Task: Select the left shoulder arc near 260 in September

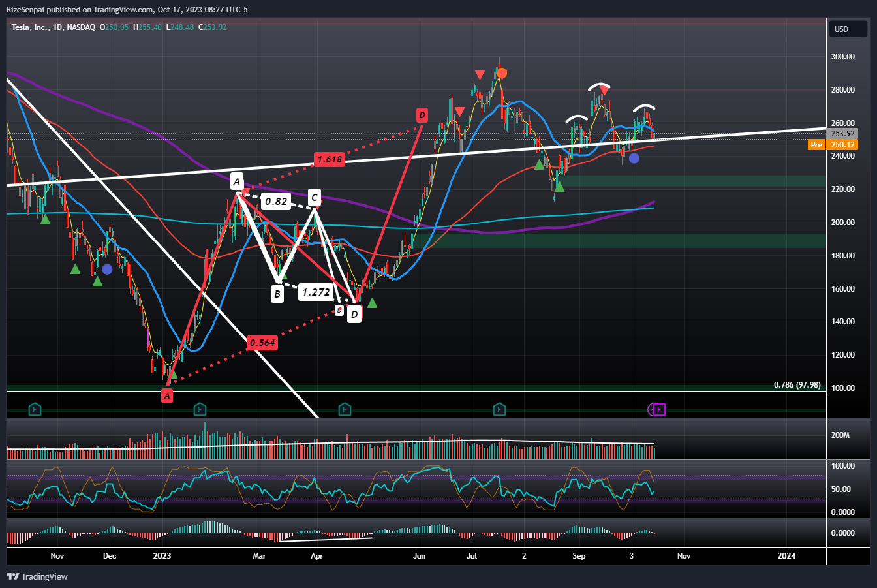Action: tap(576, 119)
